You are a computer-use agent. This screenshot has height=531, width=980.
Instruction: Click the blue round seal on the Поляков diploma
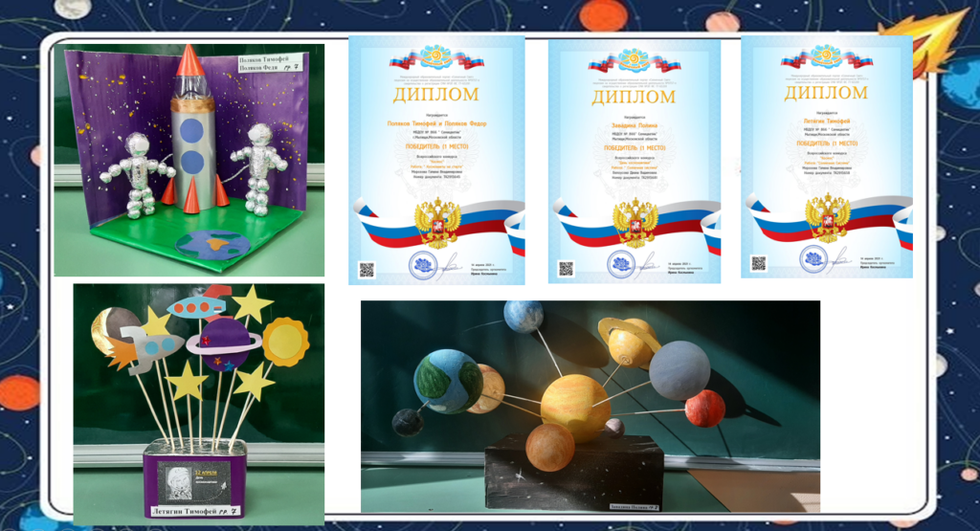pos(422,266)
